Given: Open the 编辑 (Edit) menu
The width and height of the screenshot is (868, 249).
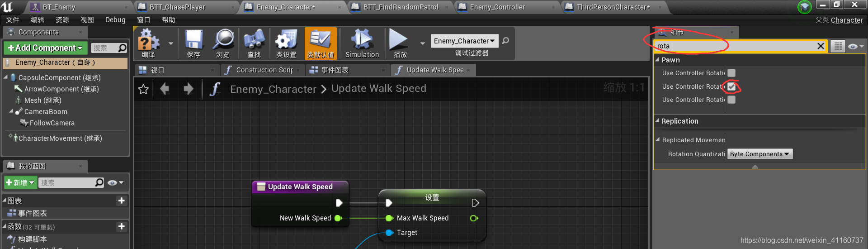Looking at the screenshot, I should (x=38, y=20).
